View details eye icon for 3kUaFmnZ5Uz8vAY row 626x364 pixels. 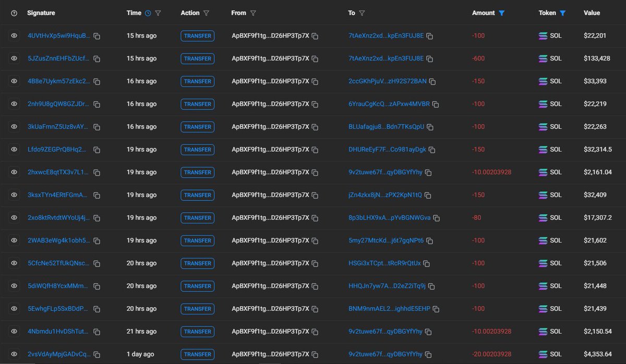(14, 127)
